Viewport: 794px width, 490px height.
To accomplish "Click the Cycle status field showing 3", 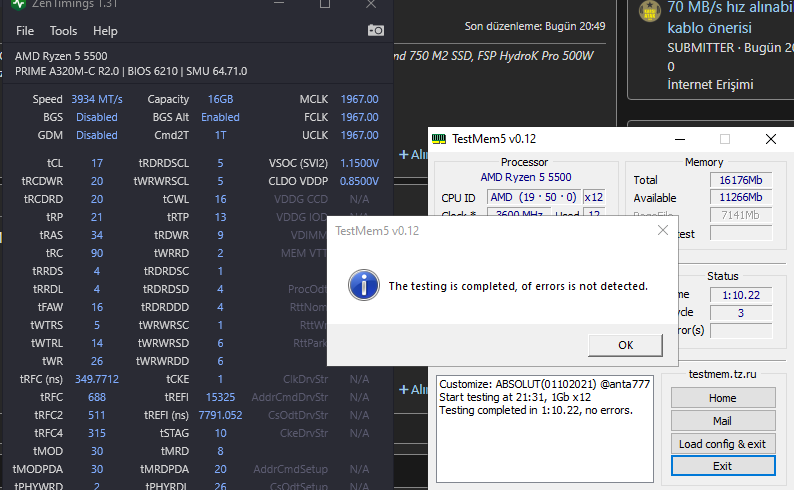I will pyautogui.click(x=741, y=313).
